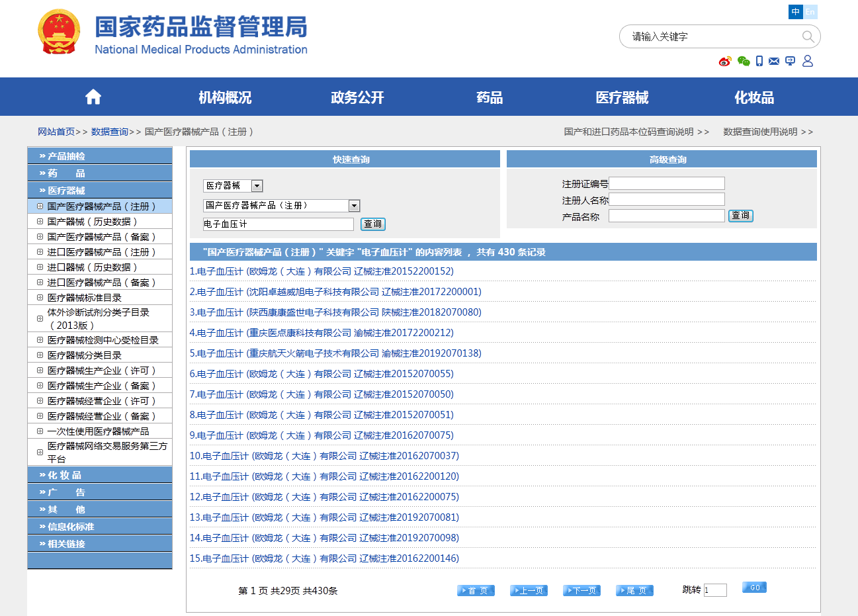Click the mobile phone icon
Screen dimensions: 858x616
coord(759,62)
